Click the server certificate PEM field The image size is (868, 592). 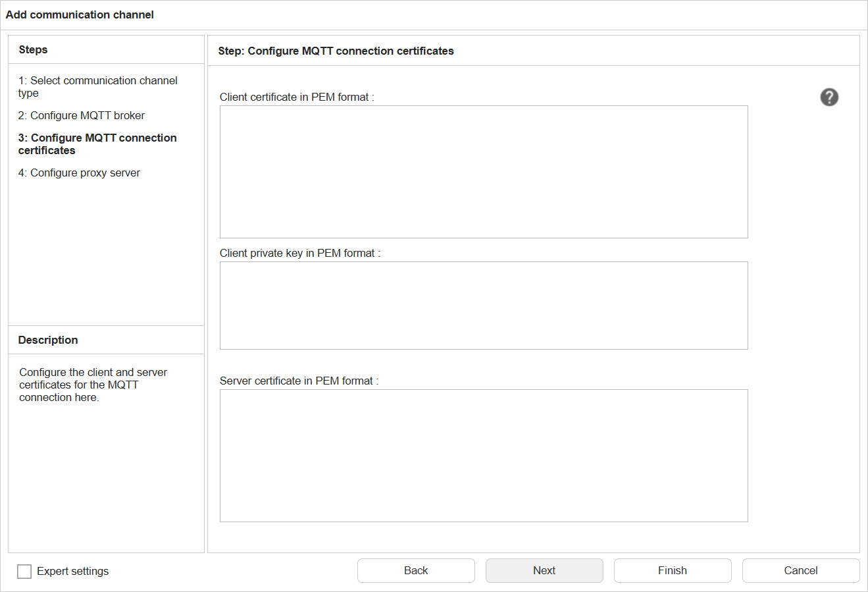click(484, 455)
